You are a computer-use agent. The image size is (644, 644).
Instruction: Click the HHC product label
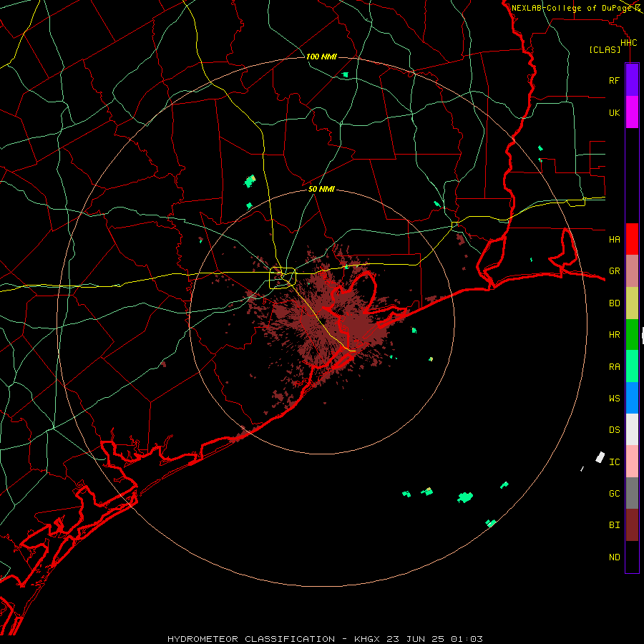[x=628, y=43]
